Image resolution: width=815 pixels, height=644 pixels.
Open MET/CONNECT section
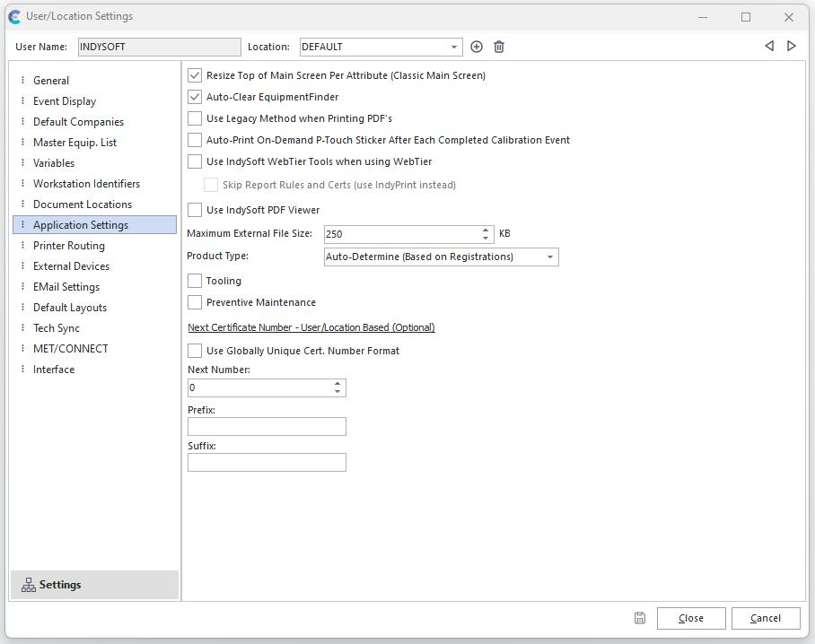[94, 349]
